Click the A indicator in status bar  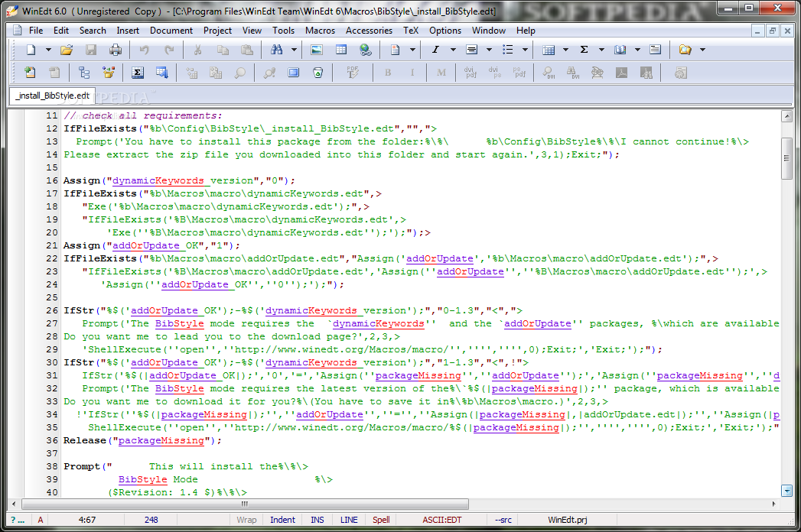[x=41, y=520]
